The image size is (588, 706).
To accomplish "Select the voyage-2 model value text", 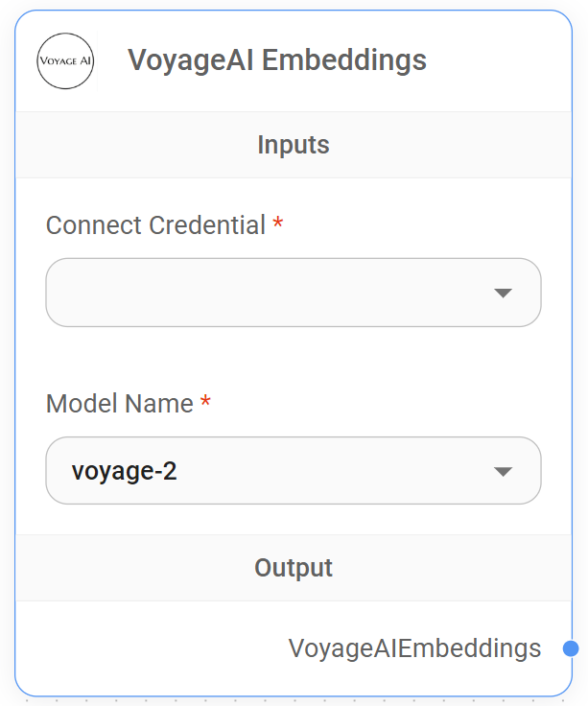I will click(124, 471).
